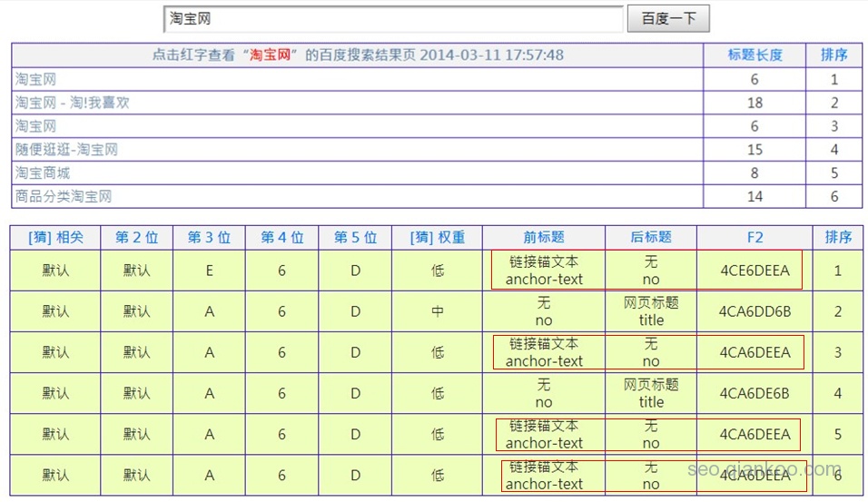The image size is (868, 502).
Task: Open the 商品分类淘宝网 result
Action: click(64, 196)
